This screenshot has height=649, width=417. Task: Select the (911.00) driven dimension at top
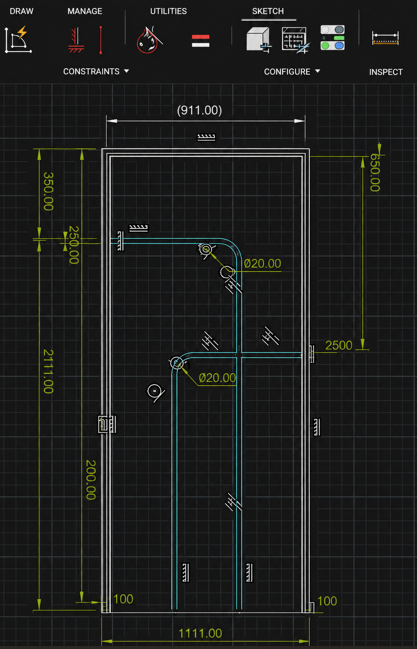point(199,110)
